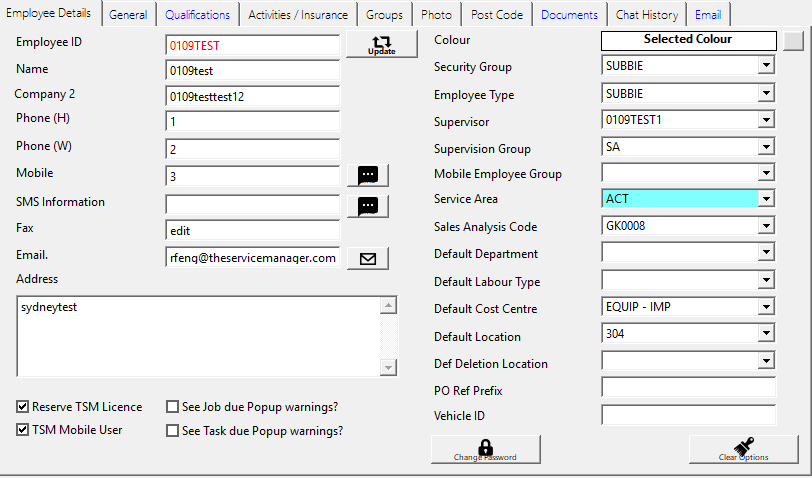812x478 pixels.
Task: Send SMS using Mobile message icon
Action: pos(367,174)
